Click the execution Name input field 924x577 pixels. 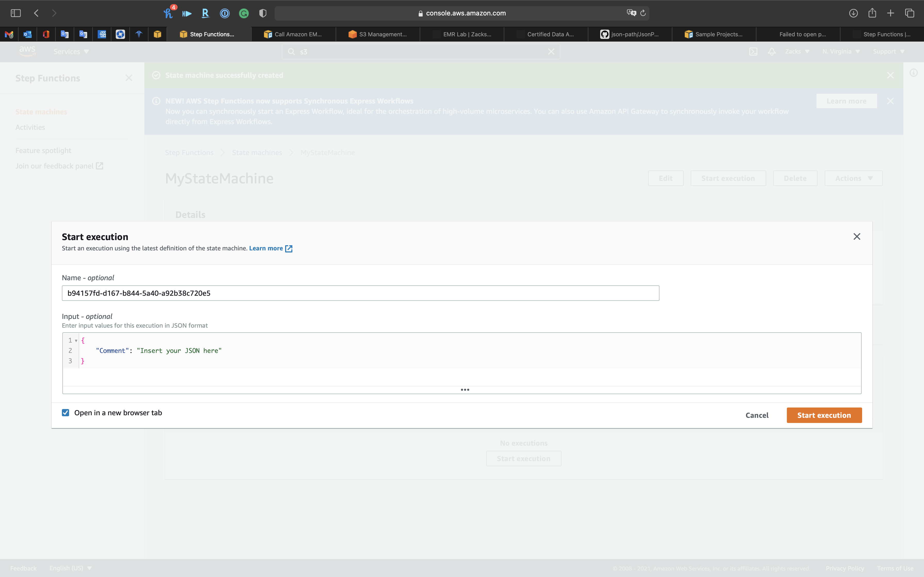tap(360, 293)
